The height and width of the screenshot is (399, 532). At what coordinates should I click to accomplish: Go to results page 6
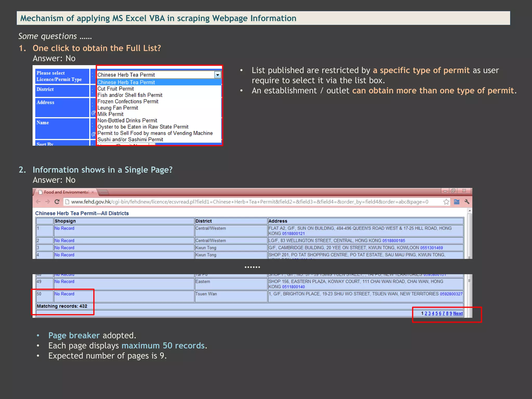(440, 313)
